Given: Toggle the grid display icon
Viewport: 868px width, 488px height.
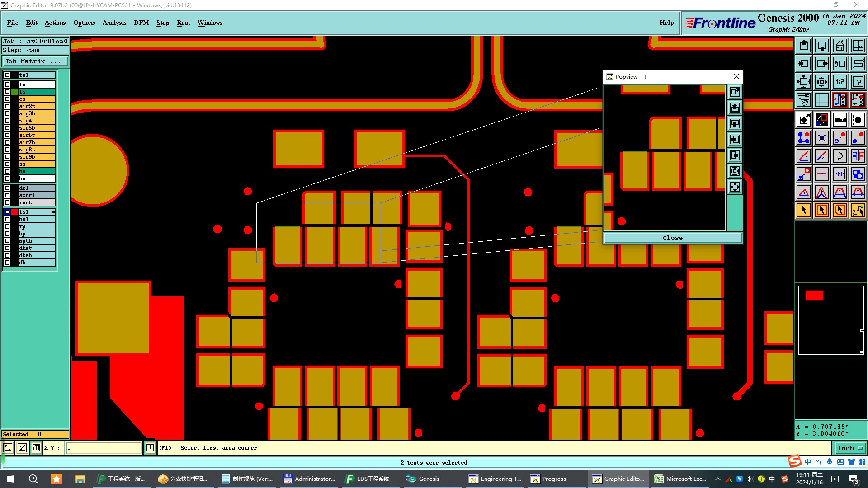Looking at the screenshot, I should (x=821, y=100).
